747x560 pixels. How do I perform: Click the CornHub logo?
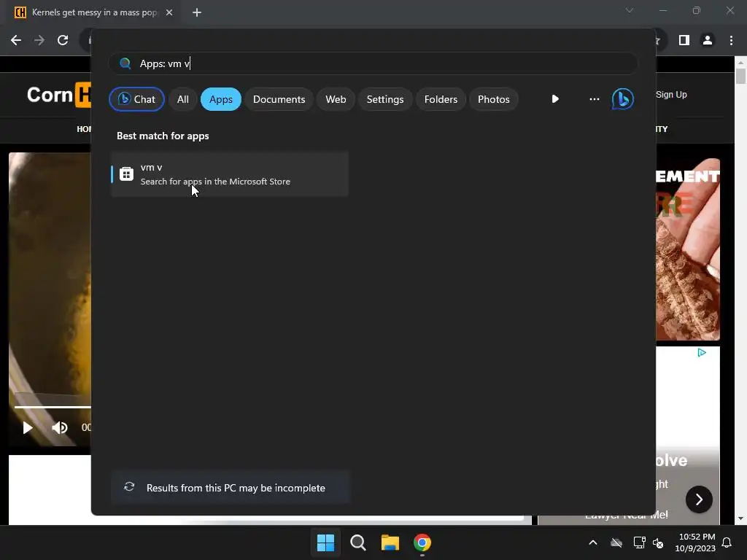click(x=58, y=94)
